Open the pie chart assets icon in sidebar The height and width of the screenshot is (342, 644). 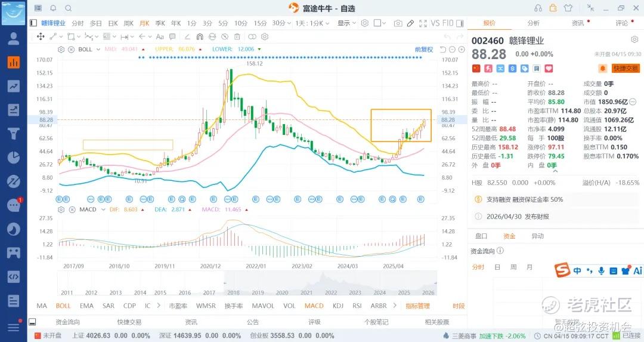coord(14,158)
